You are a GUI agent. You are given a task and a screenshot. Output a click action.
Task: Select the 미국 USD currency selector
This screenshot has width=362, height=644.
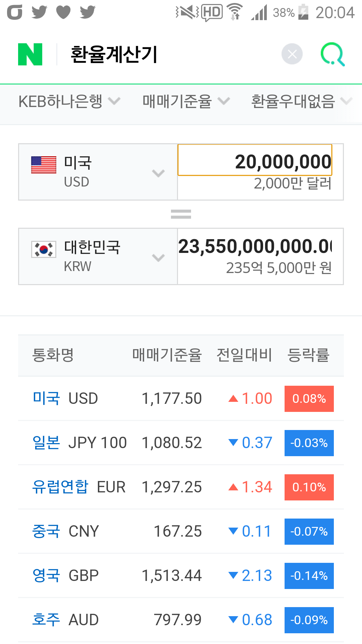click(x=98, y=172)
